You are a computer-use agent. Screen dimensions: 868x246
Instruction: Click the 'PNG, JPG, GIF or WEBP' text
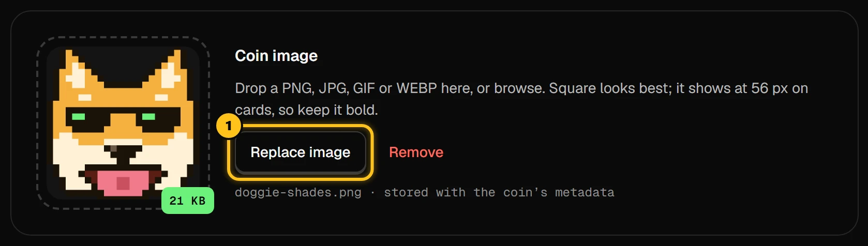[360, 88]
